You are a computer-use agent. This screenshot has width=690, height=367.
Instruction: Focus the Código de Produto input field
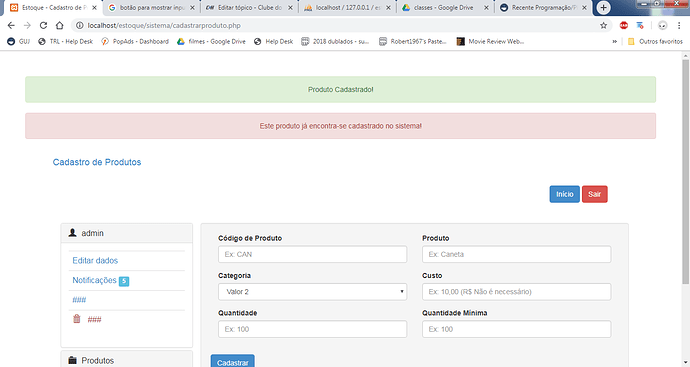tap(312, 254)
